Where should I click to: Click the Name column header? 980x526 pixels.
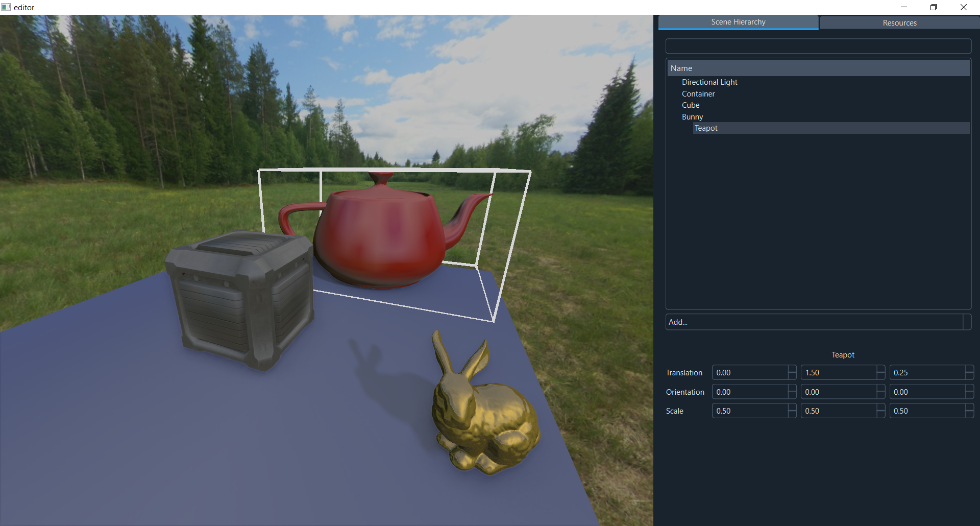[818, 68]
